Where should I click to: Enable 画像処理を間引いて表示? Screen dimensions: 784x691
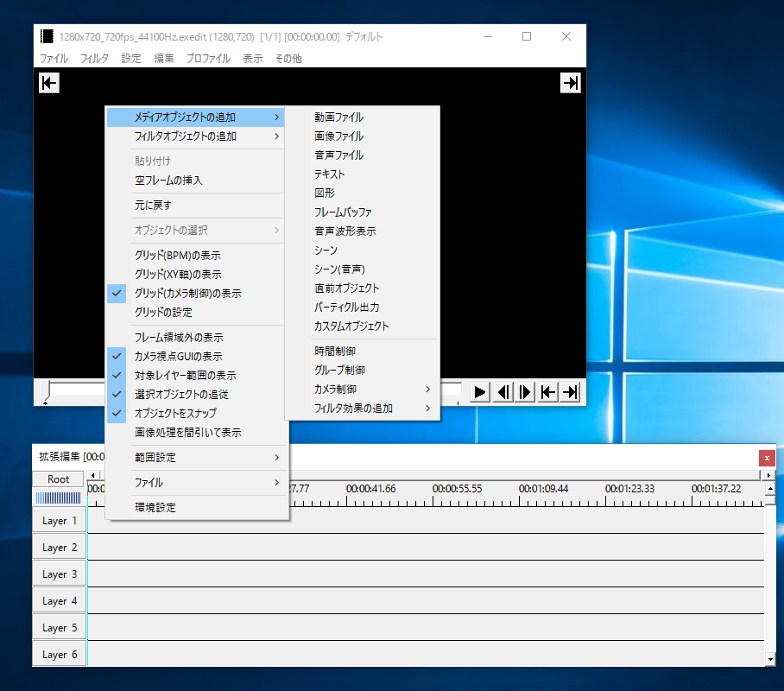click(195, 433)
